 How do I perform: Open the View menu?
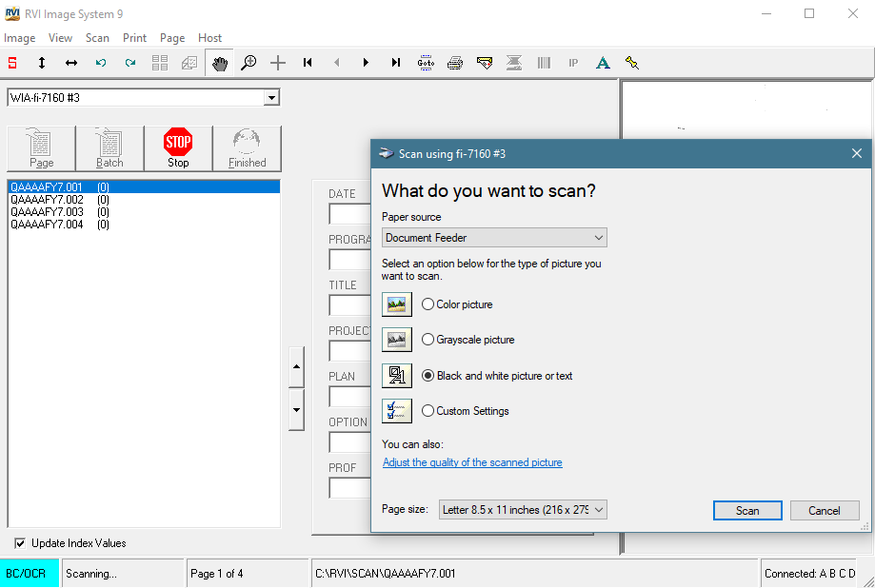tap(60, 38)
